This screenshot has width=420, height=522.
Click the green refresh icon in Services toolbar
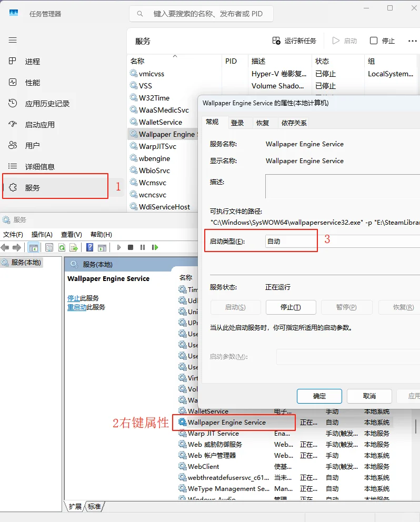pyautogui.click(x=62, y=247)
